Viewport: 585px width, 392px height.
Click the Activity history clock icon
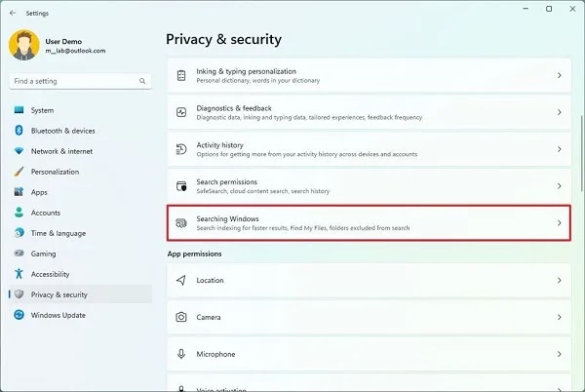(x=181, y=149)
